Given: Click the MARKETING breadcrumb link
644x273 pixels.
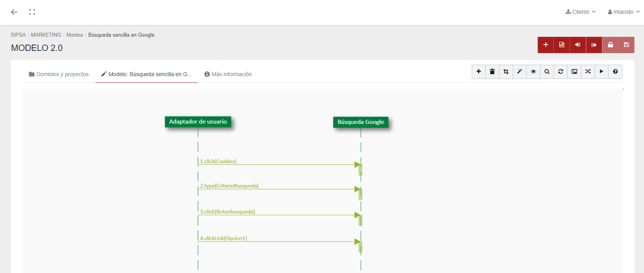Looking at the screenshot, I should [46, 35].
